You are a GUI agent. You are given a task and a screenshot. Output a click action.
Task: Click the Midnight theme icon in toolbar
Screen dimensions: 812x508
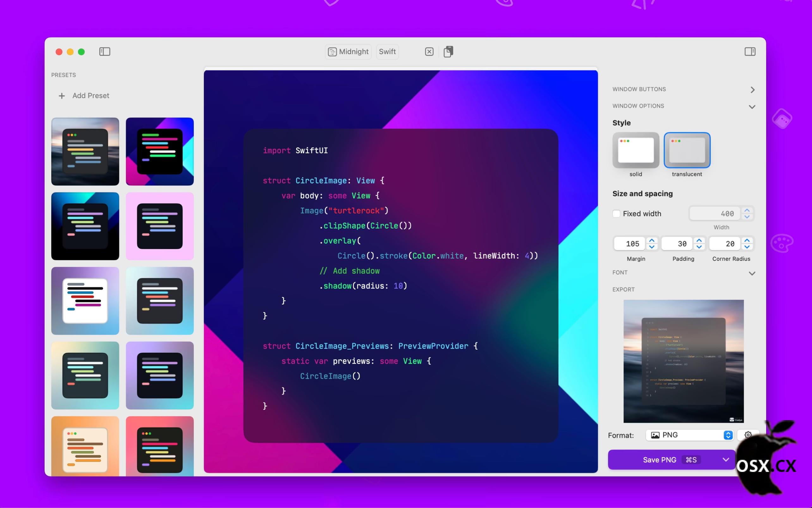click(332, 52)
